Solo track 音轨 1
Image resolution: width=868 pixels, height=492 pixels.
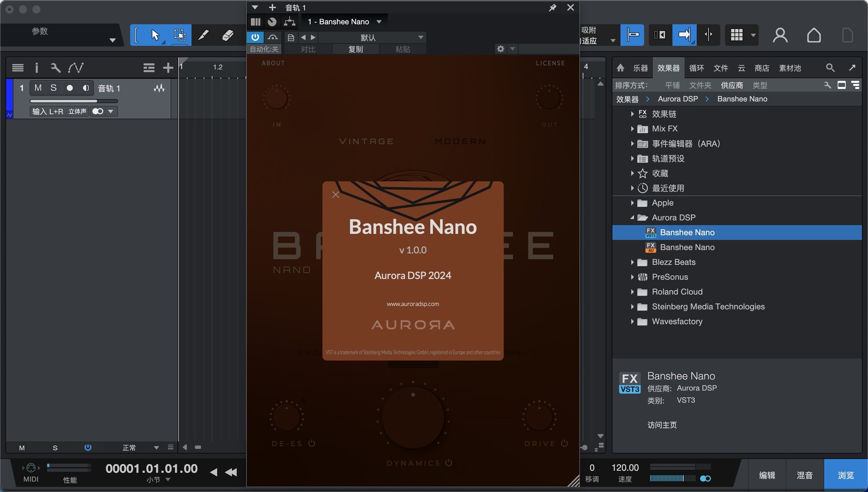click(x=53, y=88)
